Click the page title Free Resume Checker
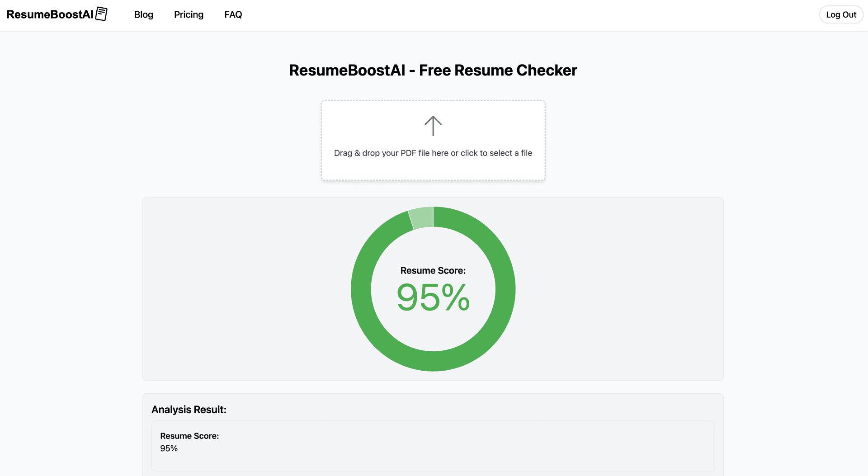The image size is (868, 476). 433,70
